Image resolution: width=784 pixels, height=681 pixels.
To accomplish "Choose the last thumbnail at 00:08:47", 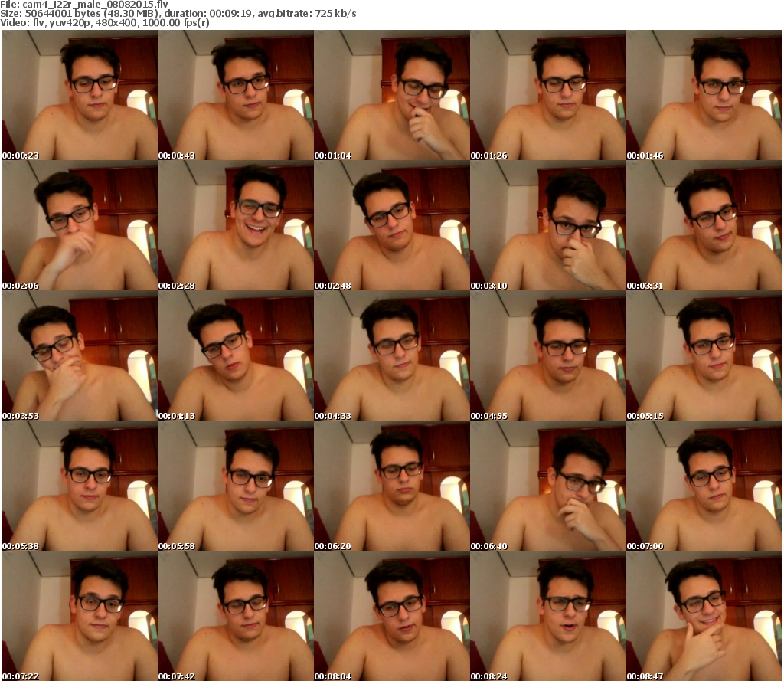I will click(704, 616).
